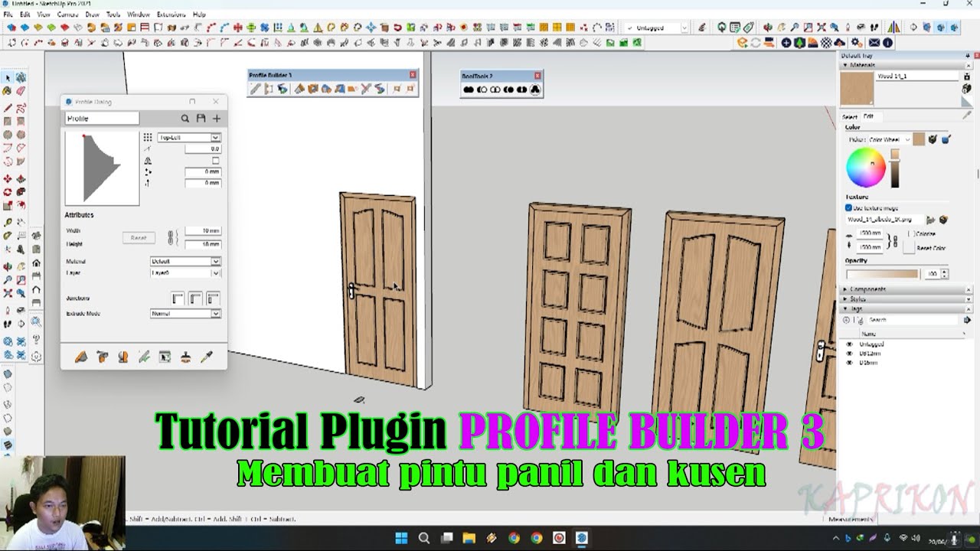The width and height of the screenshot is (980, 551).
Task: Select the arrow Select tool in left toolbar
Action: tap(8, 78)
